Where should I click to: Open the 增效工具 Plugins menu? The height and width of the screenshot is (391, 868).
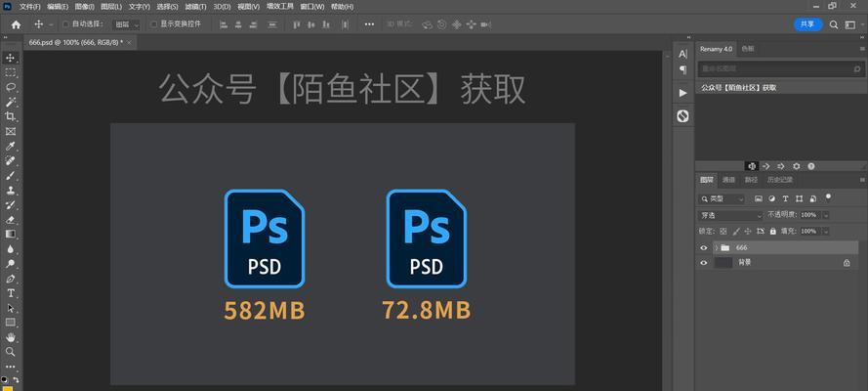point(280,7)
